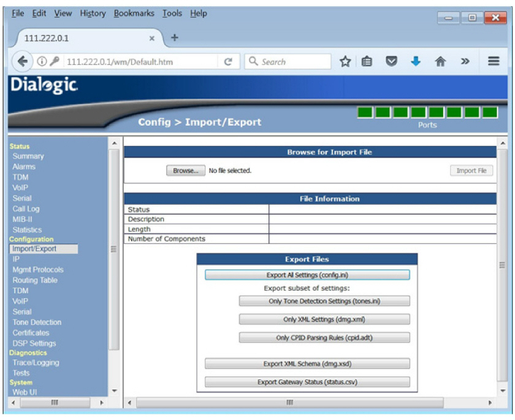The width and height of the screenshot is (515, 420).
Task: Click the main panel vertical scrollbar thumb
Action: pyautogui.click(x=502, y=265)
